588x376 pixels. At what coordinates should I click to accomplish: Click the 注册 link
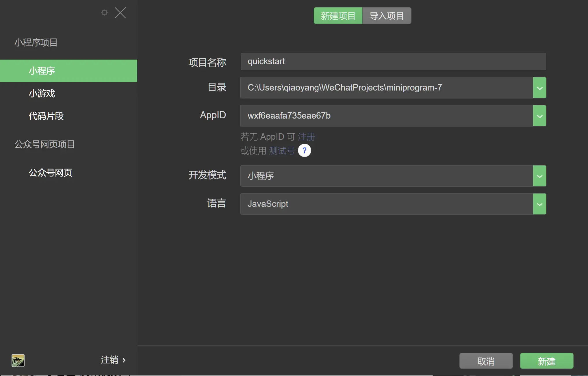(x=306, y=137)
